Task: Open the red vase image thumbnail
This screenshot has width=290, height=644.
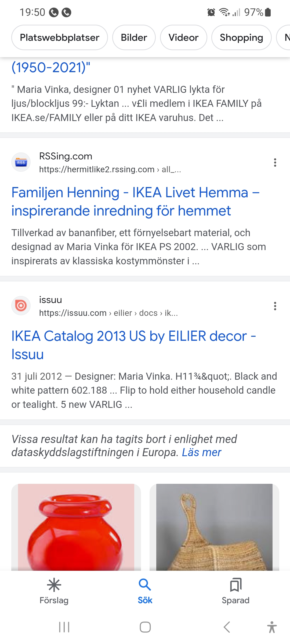Action: [76, 527]
